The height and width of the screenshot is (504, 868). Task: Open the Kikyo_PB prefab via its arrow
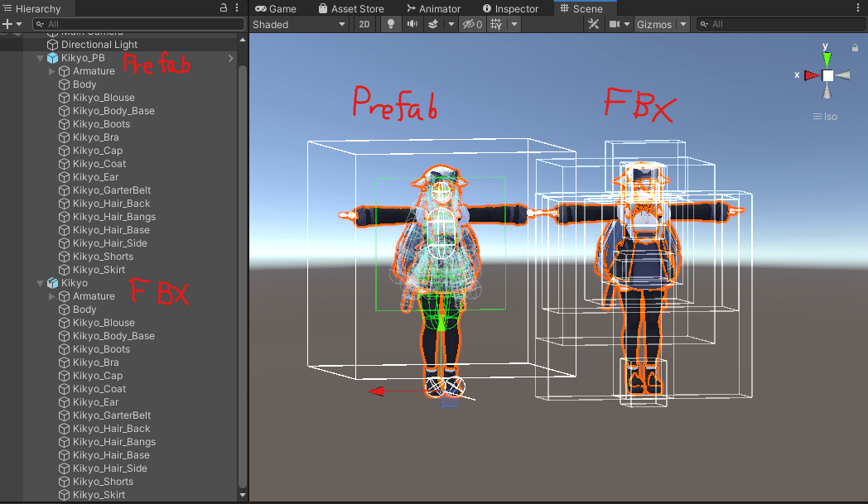230,57
